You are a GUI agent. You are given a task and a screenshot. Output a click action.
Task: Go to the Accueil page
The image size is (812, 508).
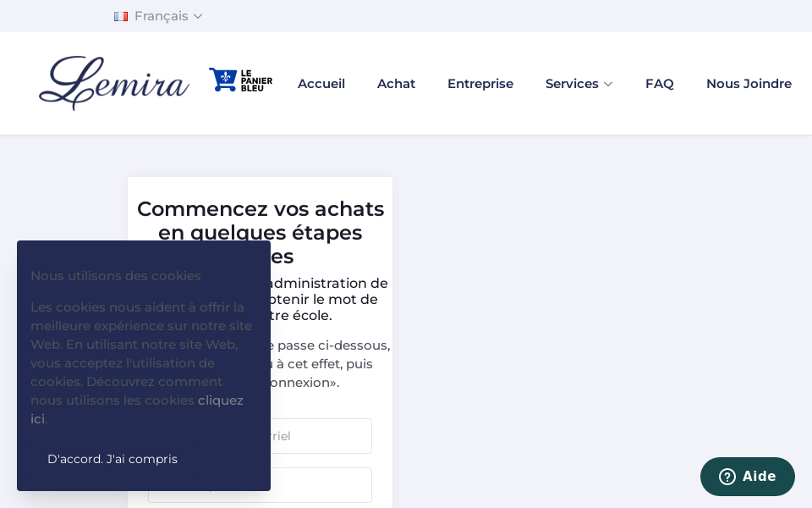[321, 84]
